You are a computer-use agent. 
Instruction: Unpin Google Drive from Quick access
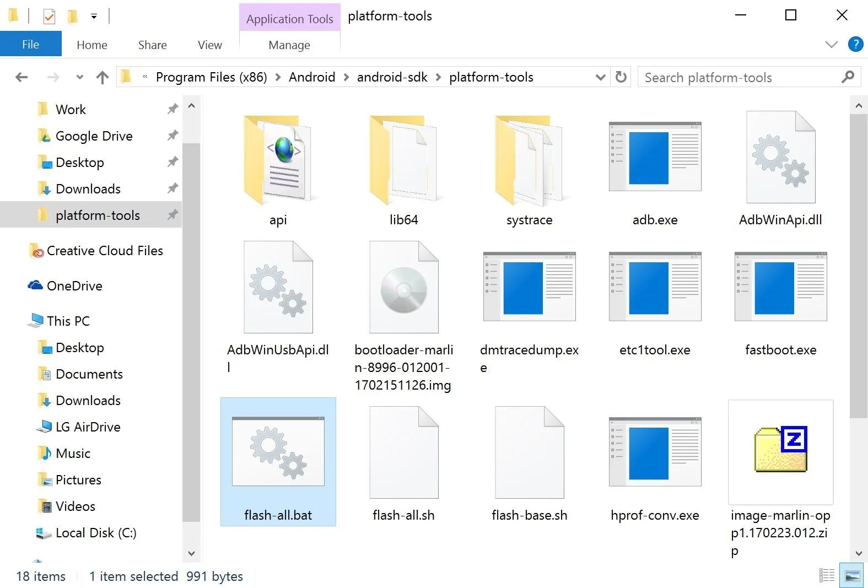[x=172, y=135]
